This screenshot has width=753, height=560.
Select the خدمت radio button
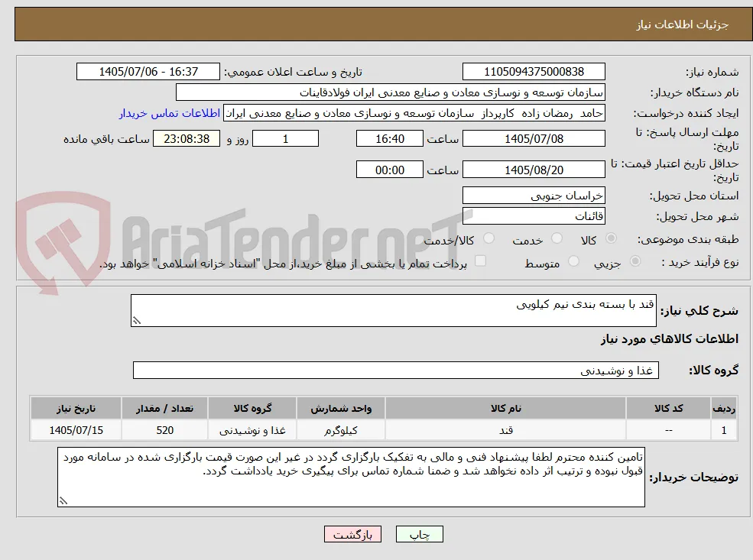(x=557, y=238)
